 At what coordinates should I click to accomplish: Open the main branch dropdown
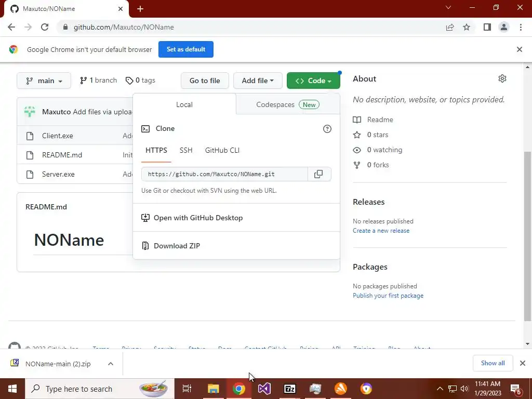[x=44, y=81]
